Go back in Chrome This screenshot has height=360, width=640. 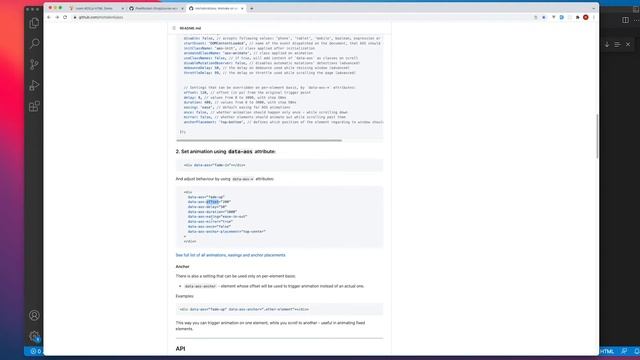(49, 17)
